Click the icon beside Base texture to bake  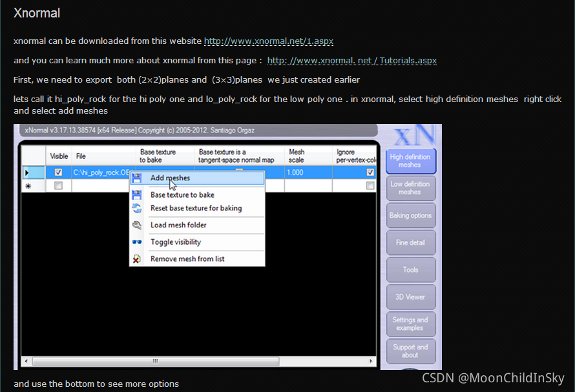[x=136, y=195]
